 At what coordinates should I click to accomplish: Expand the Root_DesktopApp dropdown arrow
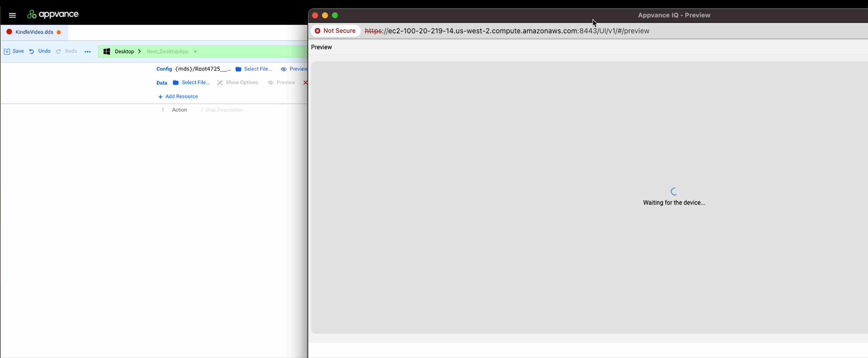195,52
